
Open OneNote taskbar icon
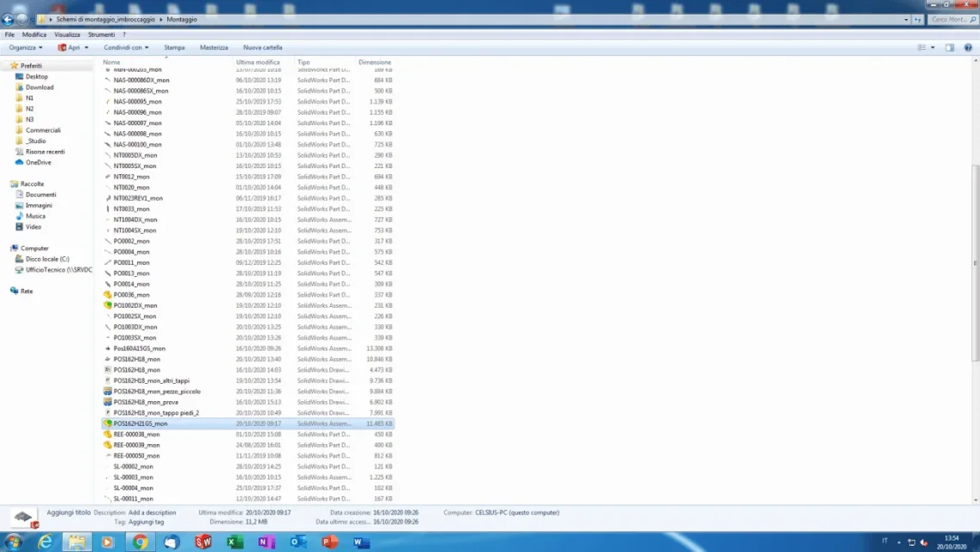point(267,542)
